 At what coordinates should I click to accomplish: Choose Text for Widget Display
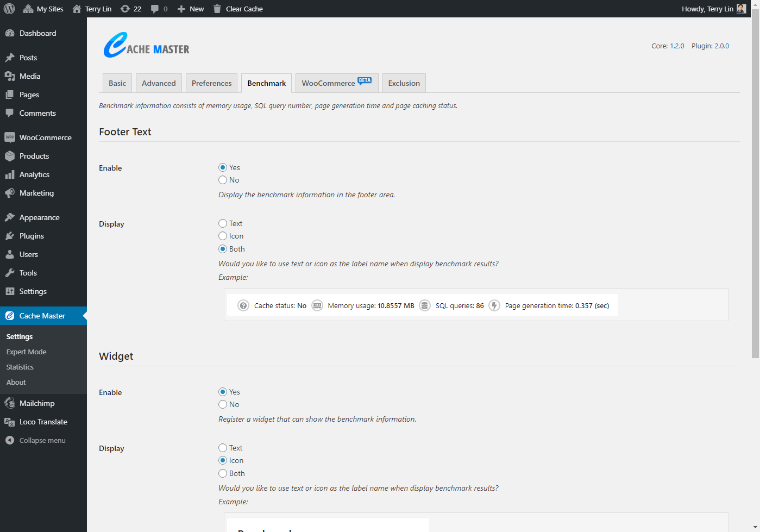click(223, 448)
